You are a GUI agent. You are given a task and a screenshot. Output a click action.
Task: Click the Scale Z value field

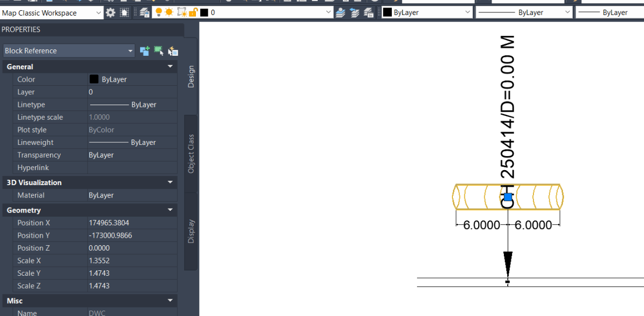pyautogui.click(x=132, y=286)
